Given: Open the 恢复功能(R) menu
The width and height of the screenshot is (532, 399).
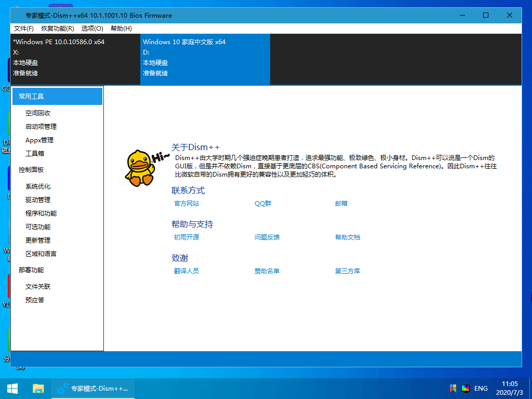Looking at the screenshot, I should (x=58, y=29).
